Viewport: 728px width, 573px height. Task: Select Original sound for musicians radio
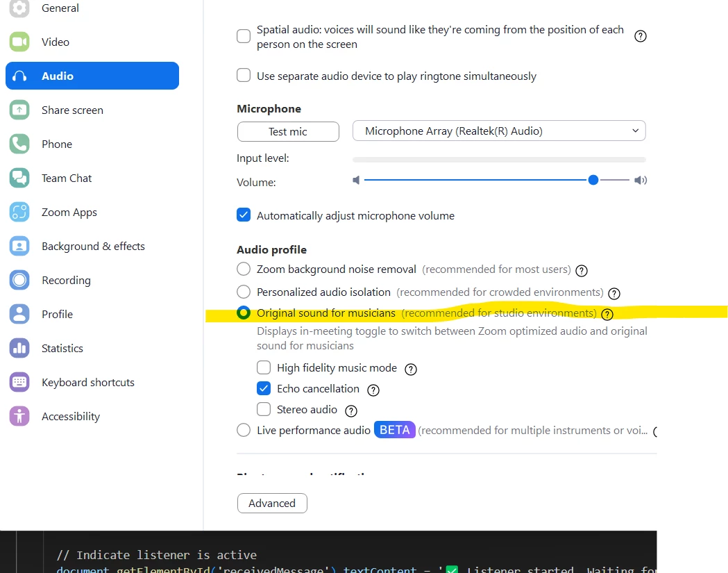244,313
